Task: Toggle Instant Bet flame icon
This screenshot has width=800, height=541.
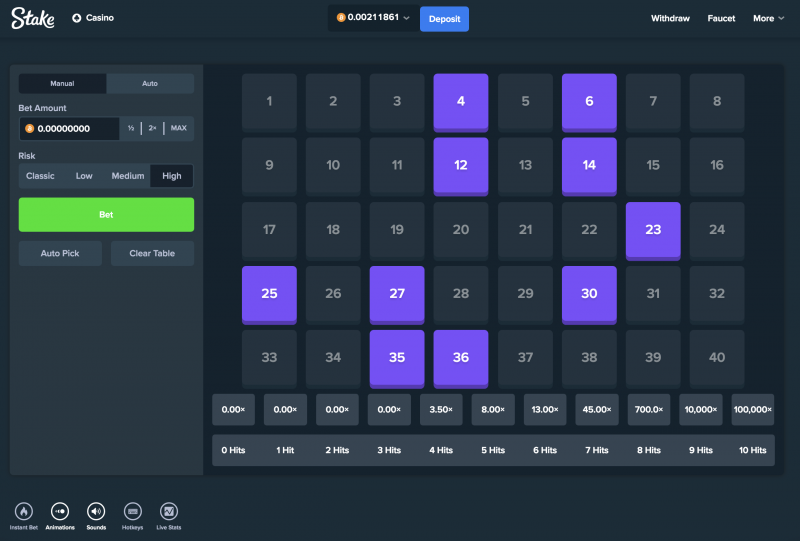Action: pos(23,511)
